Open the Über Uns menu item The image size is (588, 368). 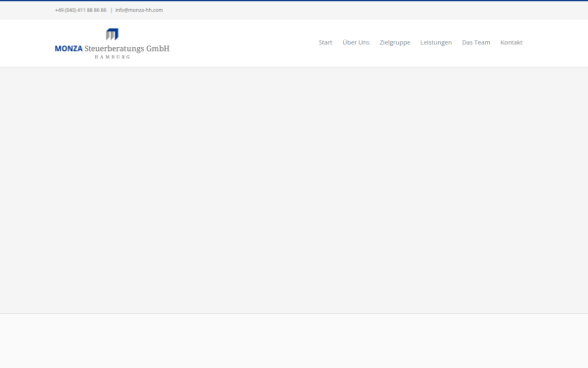tap(356, 42)
